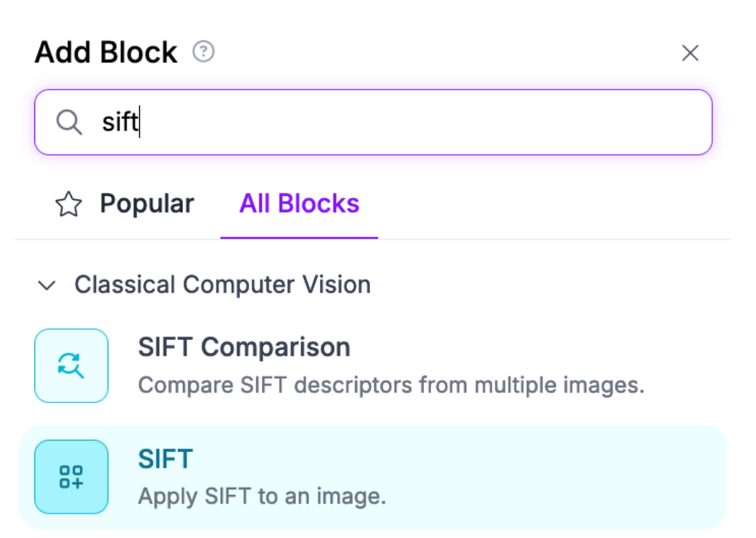
Task: Click "Compare SIFT descriptors from multiple images" text
Action: [391, 385]
